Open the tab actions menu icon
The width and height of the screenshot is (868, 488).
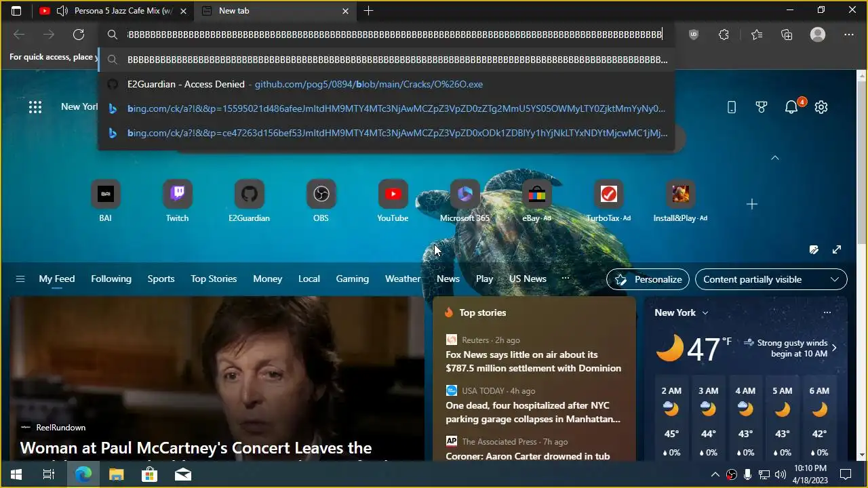click(16, 11)
